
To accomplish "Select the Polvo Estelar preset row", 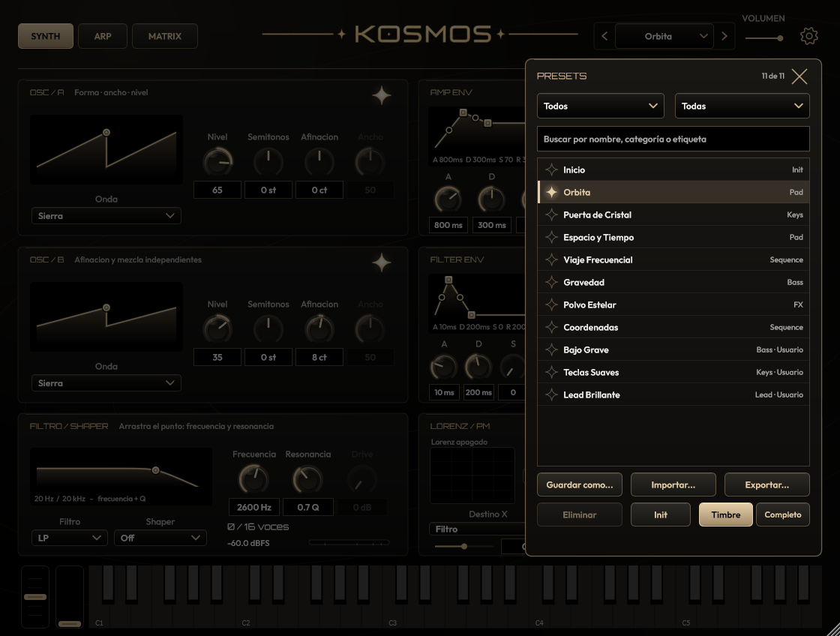I will point(673,304).
